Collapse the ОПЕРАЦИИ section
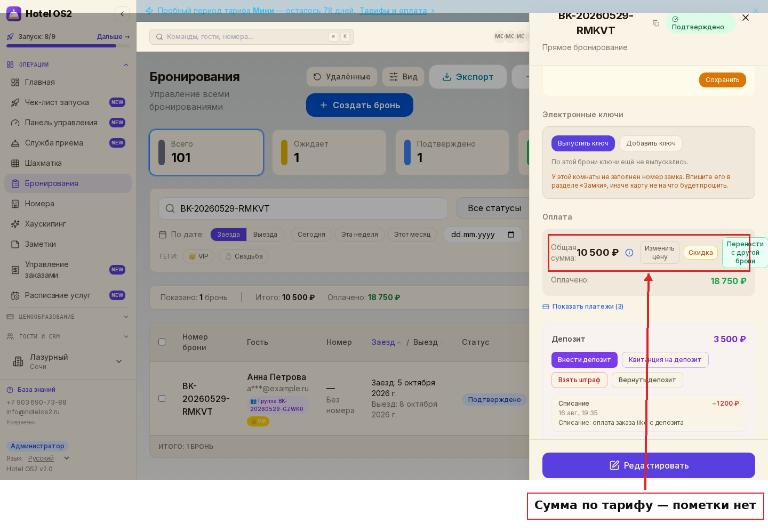The width and height of the screenshot is (768, 532). coord(126,65)
